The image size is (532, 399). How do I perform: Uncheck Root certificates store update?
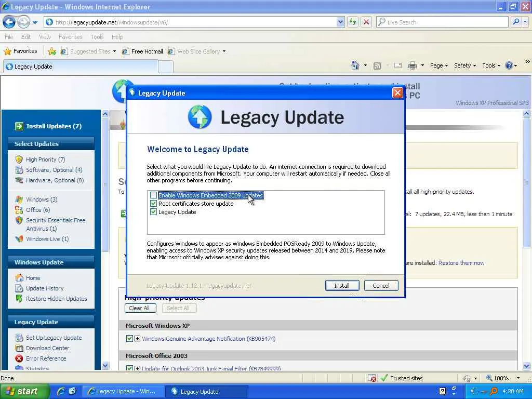153,204
